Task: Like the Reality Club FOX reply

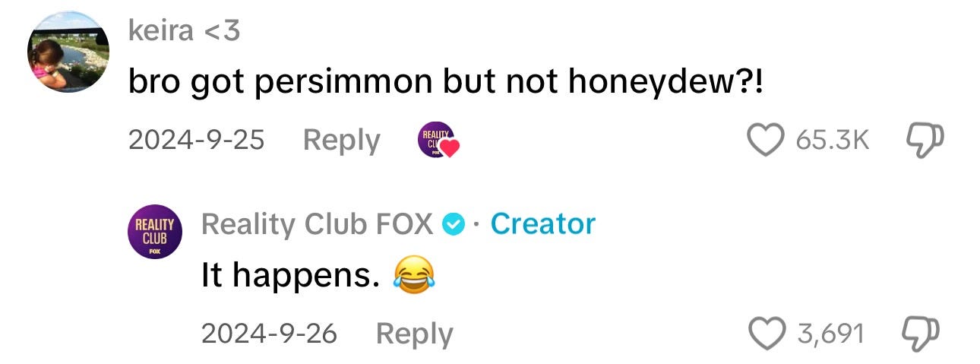Action: click(x=766, y=333)
